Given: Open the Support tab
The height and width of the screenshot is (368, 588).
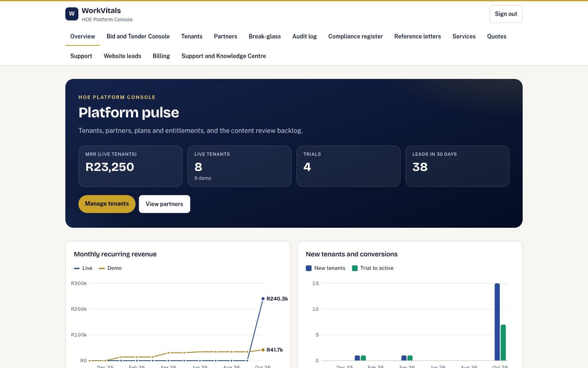Looking at the screenshot, I should click(x=81, y=56).
